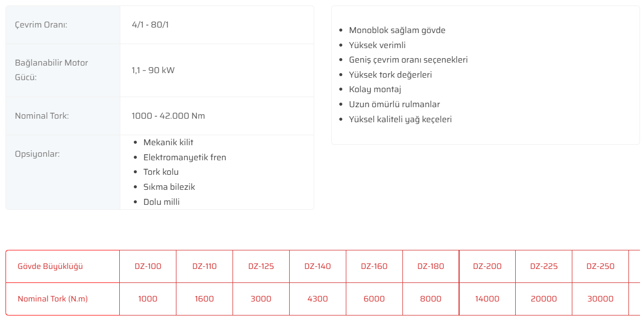The height and width of the screenshot is (319, 644).
Task: Click the Monoblok sağlam gövde feature
Action: (x=397, y=30)
